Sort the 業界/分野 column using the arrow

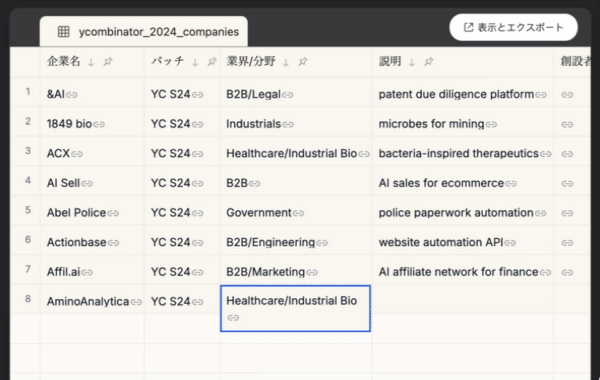coord(286,62)
